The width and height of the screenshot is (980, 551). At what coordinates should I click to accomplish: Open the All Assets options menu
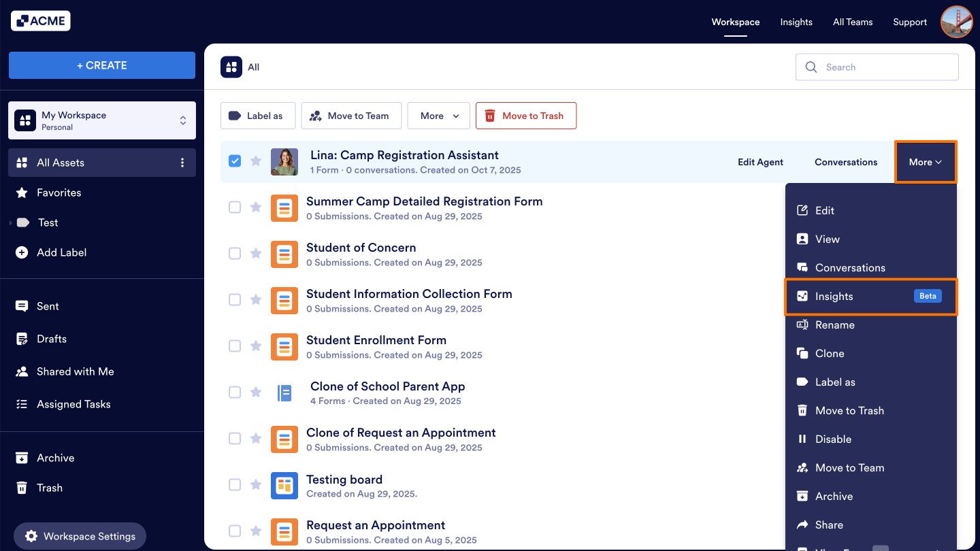182,163
